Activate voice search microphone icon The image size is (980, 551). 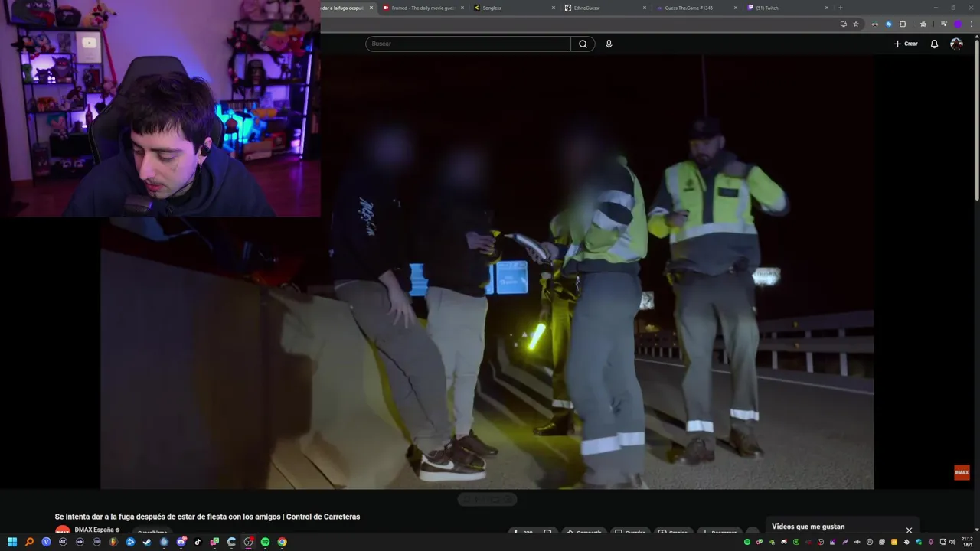(609, 44)
